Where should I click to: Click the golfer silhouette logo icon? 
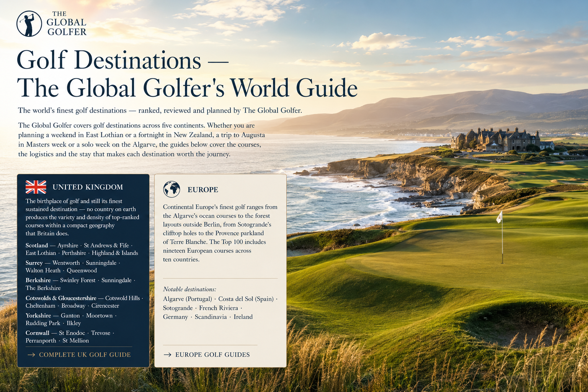click(x=29, y=24)
